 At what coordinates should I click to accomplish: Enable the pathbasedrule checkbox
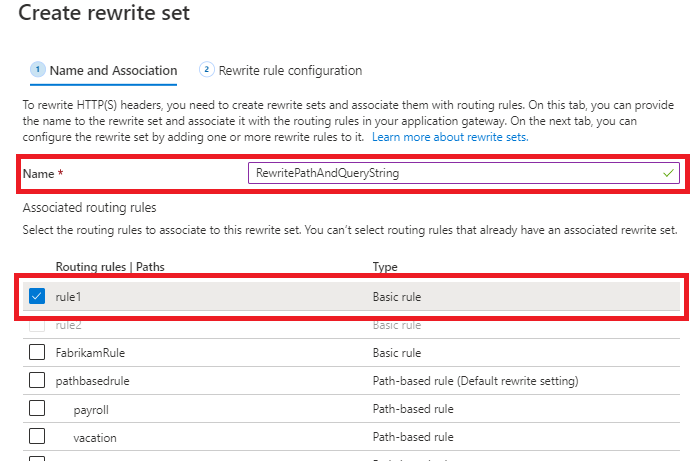(37, 381)
